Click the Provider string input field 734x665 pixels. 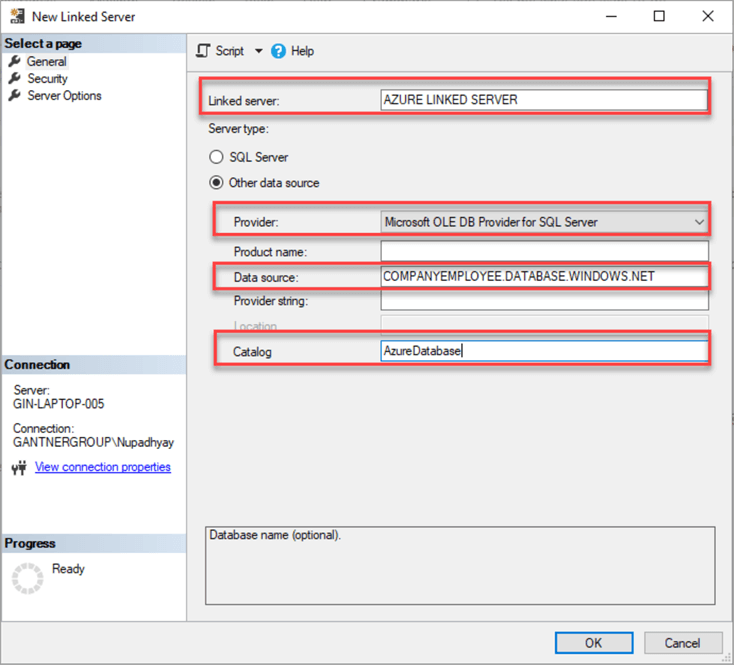coord(544,300)
